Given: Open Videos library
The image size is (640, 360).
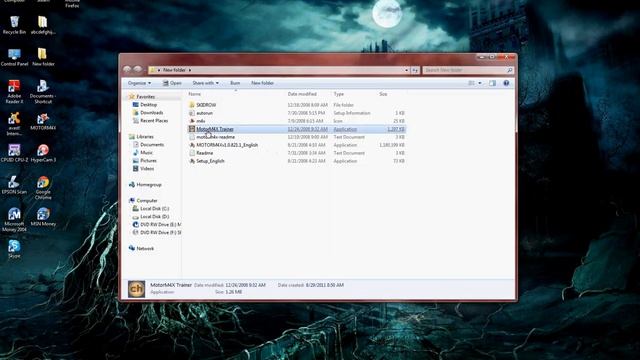Looking at the screenshot, I should point(147,169).
